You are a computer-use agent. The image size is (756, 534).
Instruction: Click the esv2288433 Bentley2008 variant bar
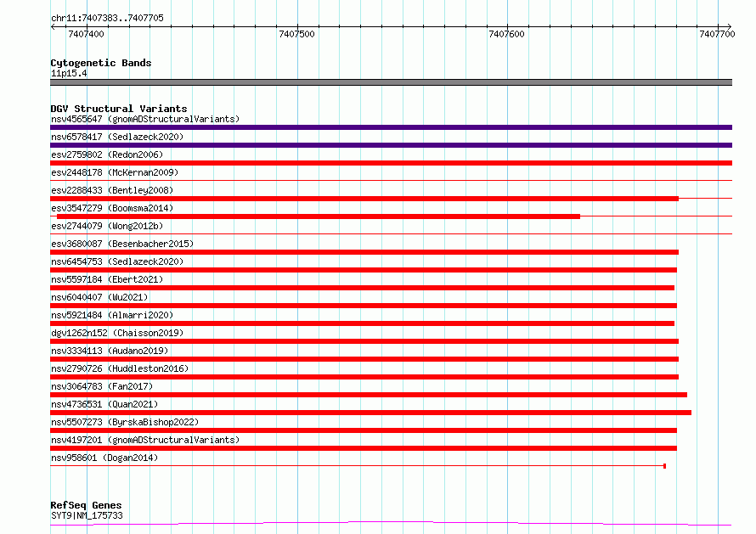364,199
